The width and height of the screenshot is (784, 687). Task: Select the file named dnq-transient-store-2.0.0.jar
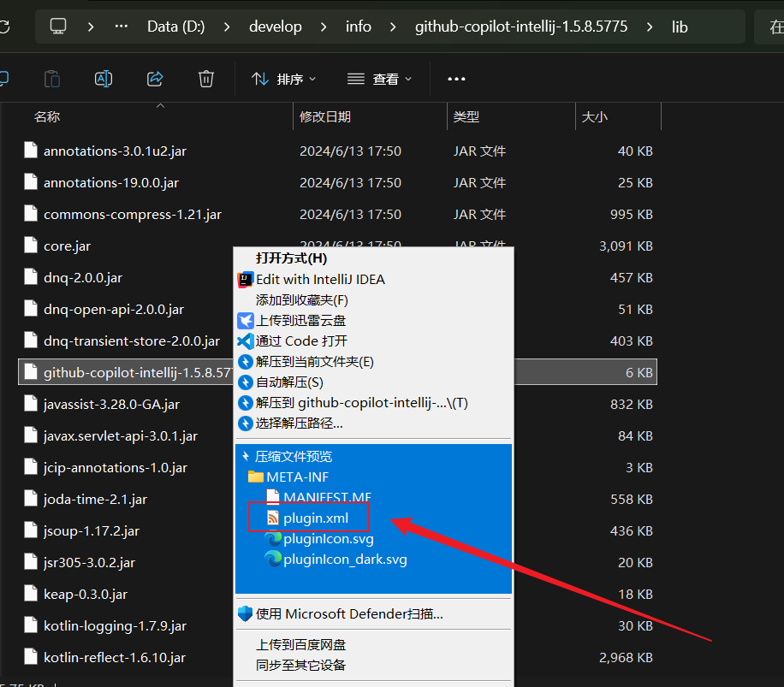pyautogui.click(x=132, y=341)
